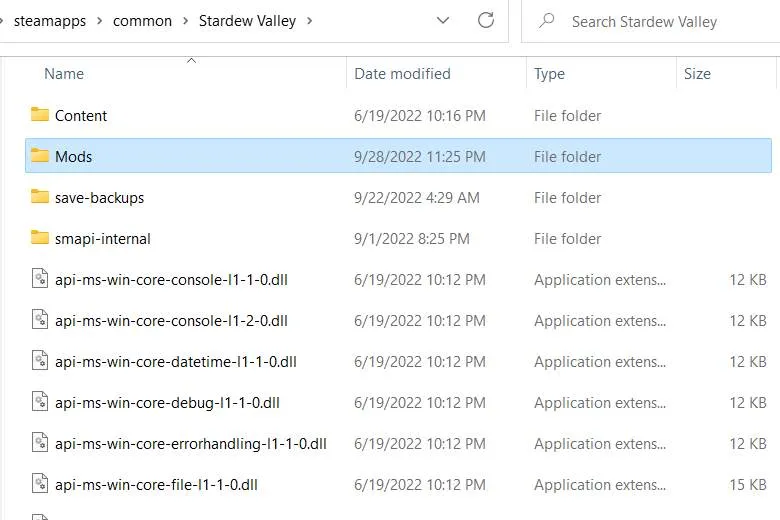The height and width of the screenshot is (520, 780).
Task: Expand the chevron after Stardew Valley
Action: (x=309, y=21)
